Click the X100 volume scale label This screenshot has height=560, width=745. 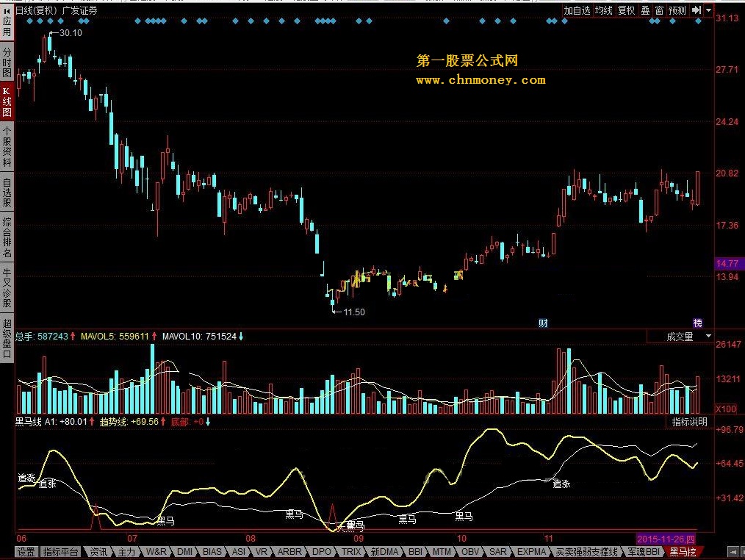pyautogui.click(x=725, y=409)
